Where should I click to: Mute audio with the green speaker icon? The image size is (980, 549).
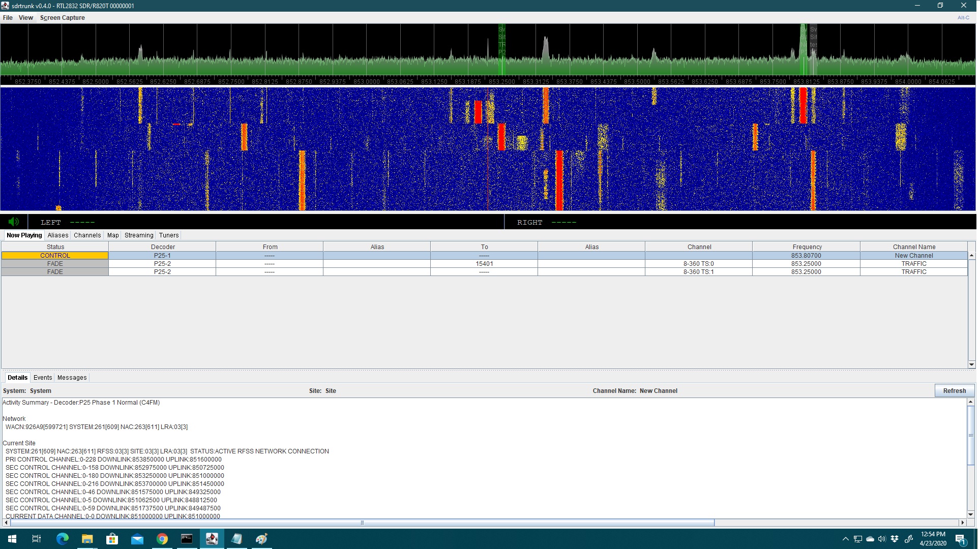[x=13, y=222]
